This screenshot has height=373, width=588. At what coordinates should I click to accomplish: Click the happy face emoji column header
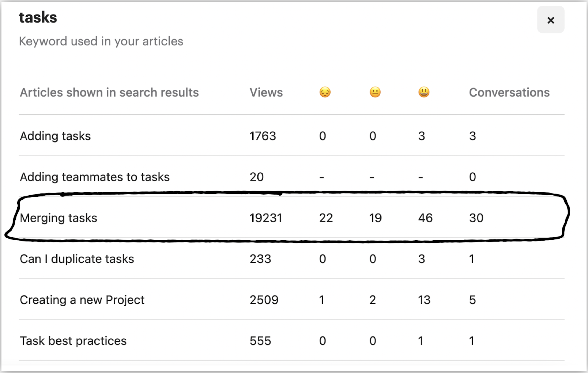424,92
